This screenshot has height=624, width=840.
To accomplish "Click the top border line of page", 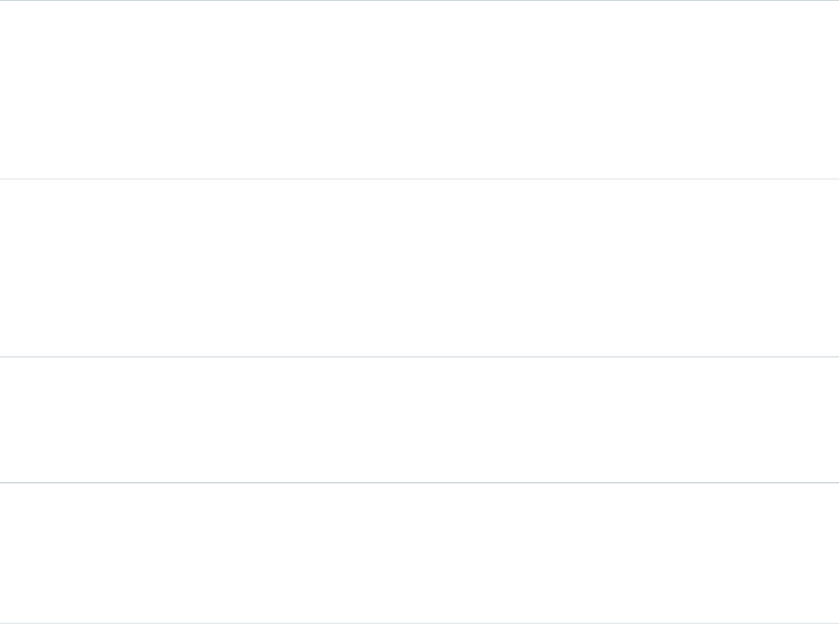I will [420, 1].
